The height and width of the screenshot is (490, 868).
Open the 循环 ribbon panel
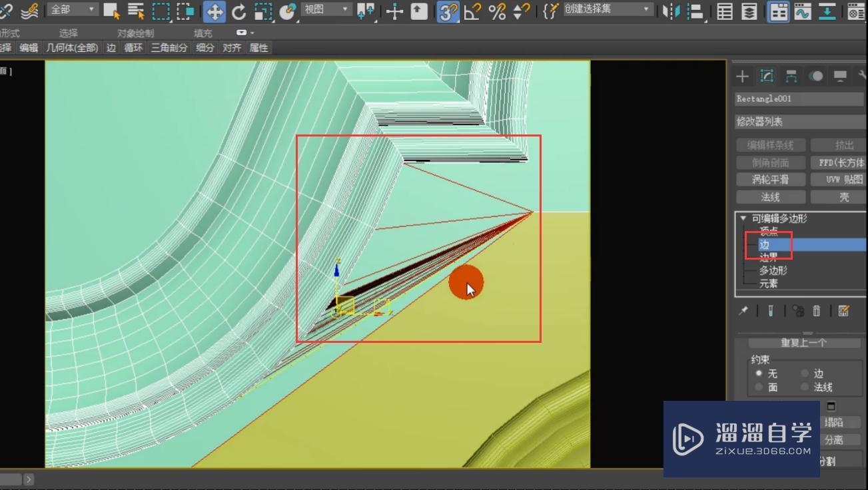pos(133,48)
